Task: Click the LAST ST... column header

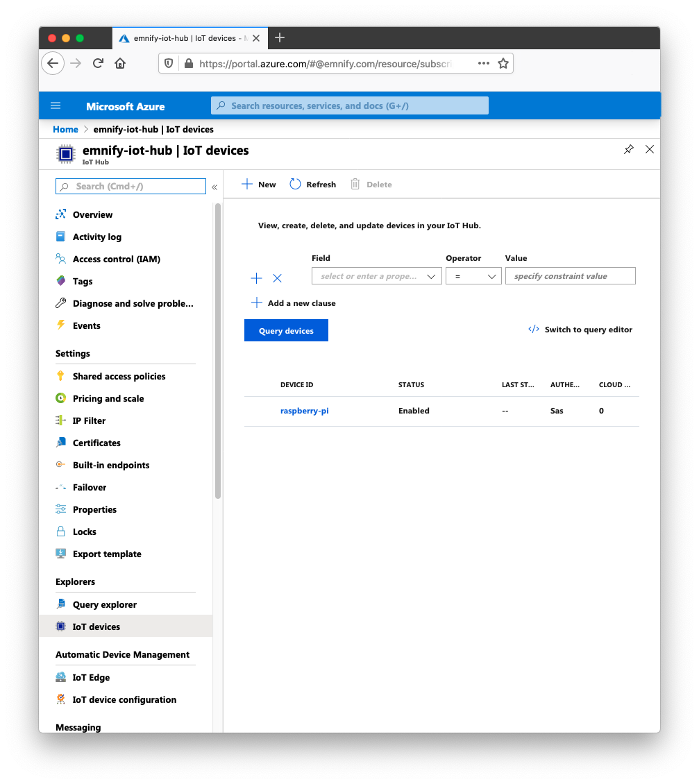Action: click(518, 384)
